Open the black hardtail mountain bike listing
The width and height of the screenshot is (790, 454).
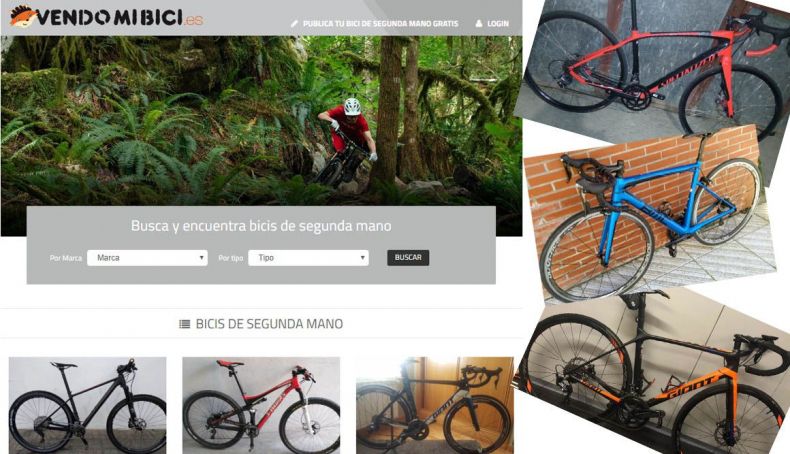[x=88, y=406]
